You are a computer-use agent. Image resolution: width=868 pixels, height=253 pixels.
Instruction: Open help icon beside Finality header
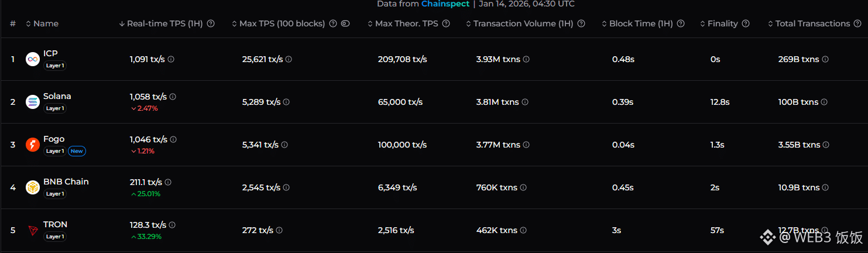pos(746,24)
